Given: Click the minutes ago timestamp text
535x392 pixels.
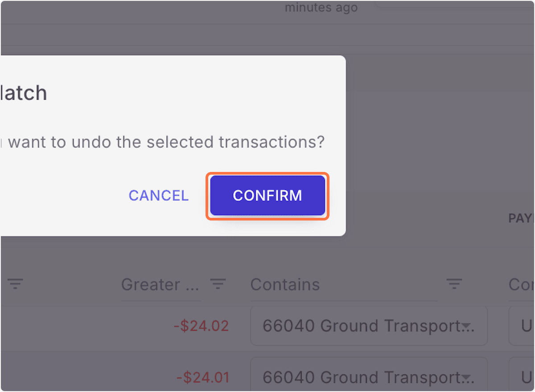Looking at the screenshot, I should coord(321,7).
